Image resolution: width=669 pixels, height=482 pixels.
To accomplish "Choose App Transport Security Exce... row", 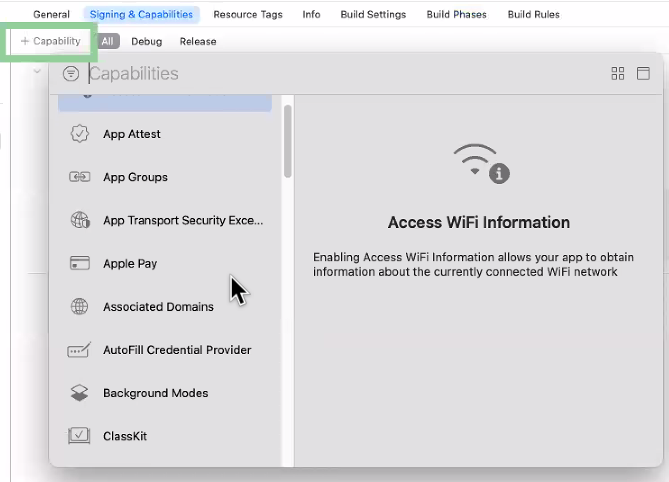I will 165,220.
